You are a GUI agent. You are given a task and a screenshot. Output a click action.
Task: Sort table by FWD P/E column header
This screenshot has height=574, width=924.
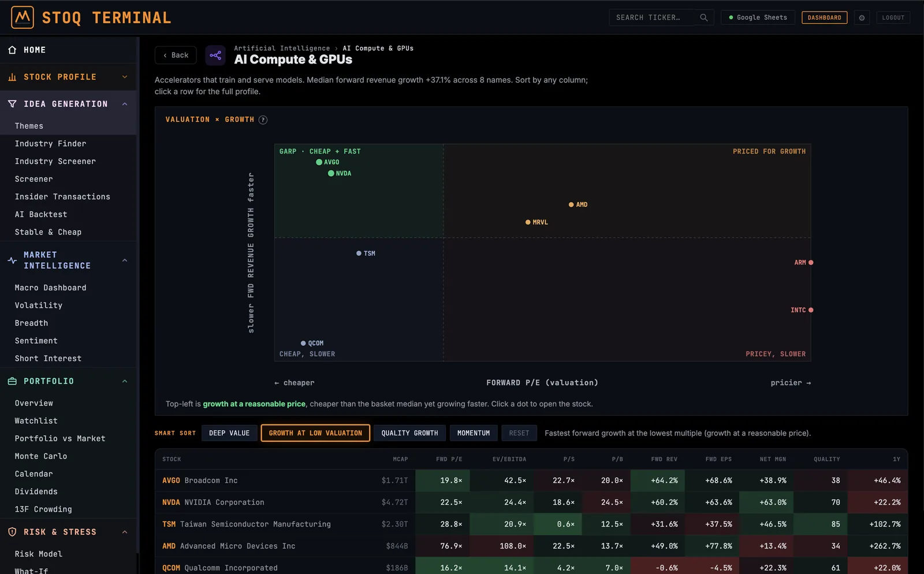click(x=449, y=459)
